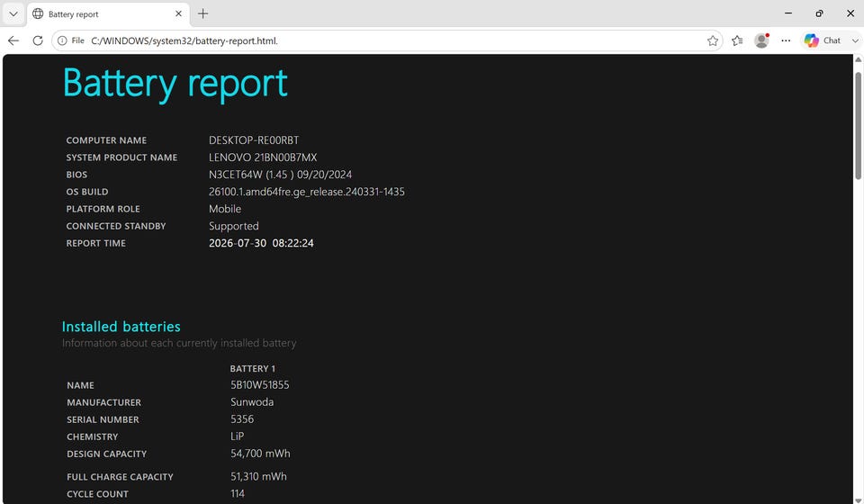The image size is (864, 504).
Task: Click the PLATFORM ROLE label
Action: (103, 209)
